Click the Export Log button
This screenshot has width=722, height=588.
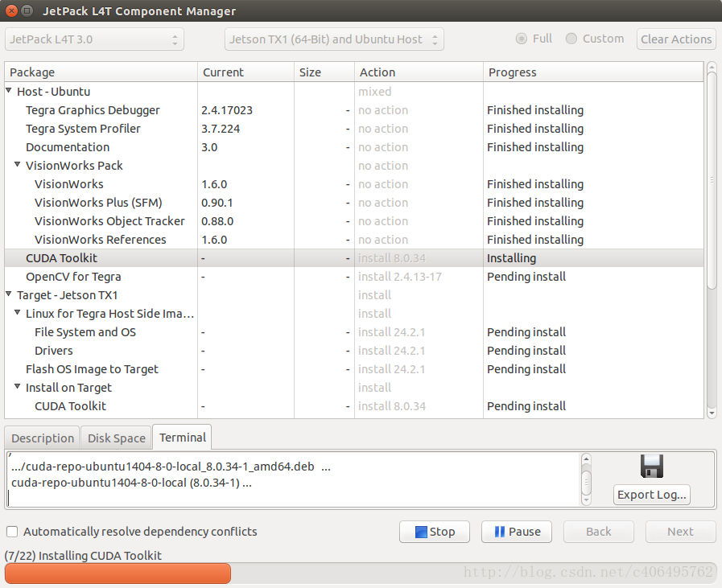tap(651, 495)
